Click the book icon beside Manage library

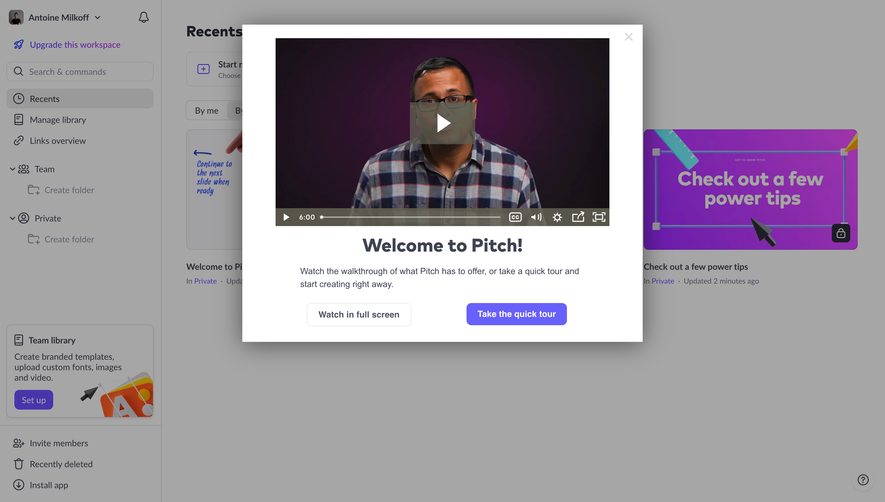pyautogui.click(x=19, y=120)
